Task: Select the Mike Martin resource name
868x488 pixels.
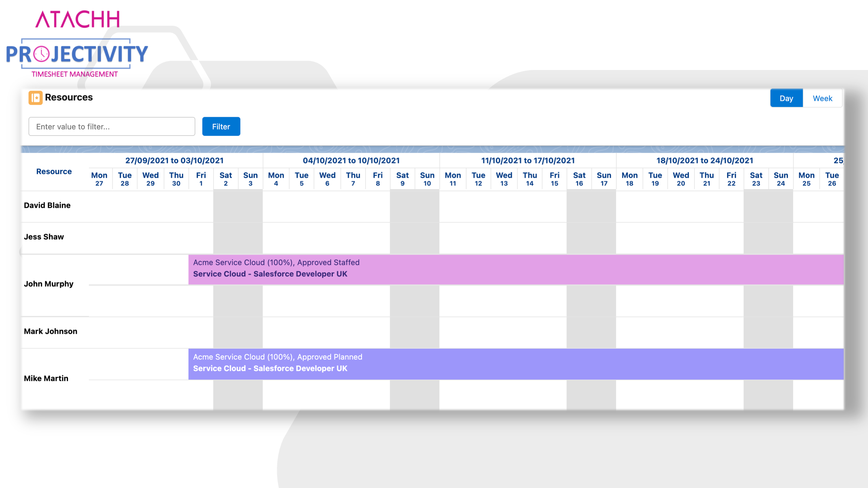Action: click(46, 378)
